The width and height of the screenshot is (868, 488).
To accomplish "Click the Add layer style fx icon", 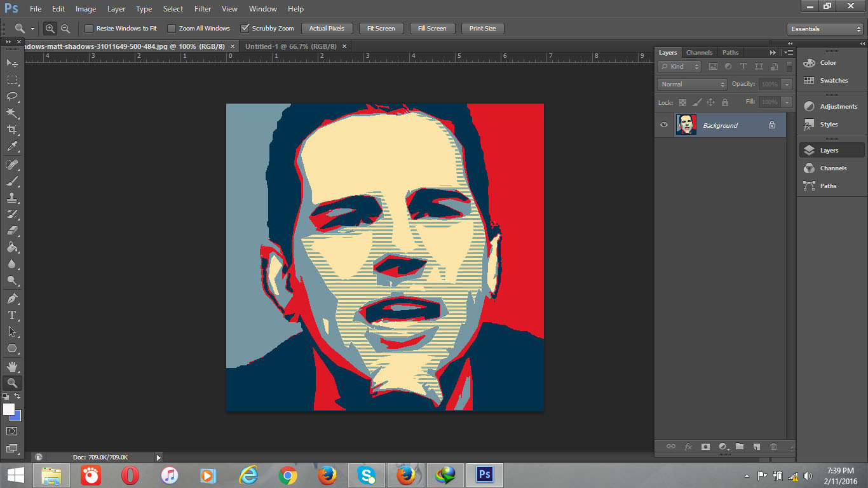I will pyautogui.click(x=688, y=447).
